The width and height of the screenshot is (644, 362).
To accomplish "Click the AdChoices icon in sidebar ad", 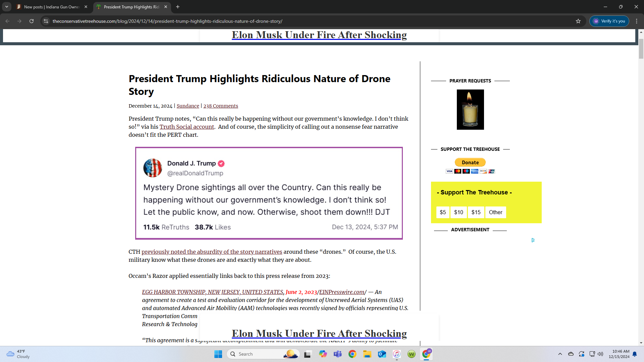I will pos(533,240).
